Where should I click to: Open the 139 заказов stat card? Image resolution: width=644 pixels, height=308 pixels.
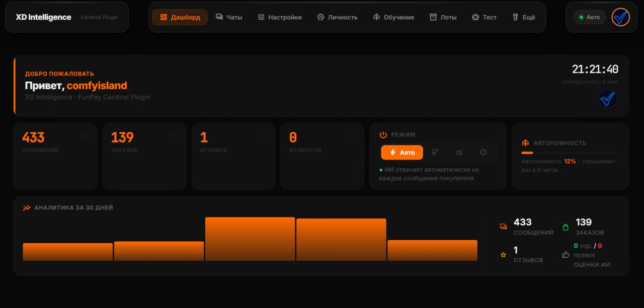[144, 157]
